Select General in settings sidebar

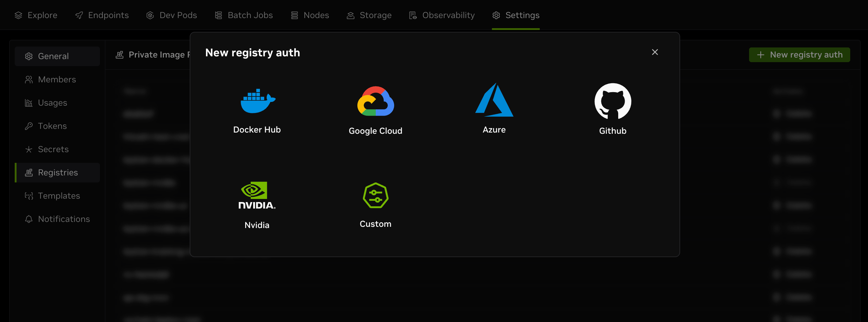[57, 56]
